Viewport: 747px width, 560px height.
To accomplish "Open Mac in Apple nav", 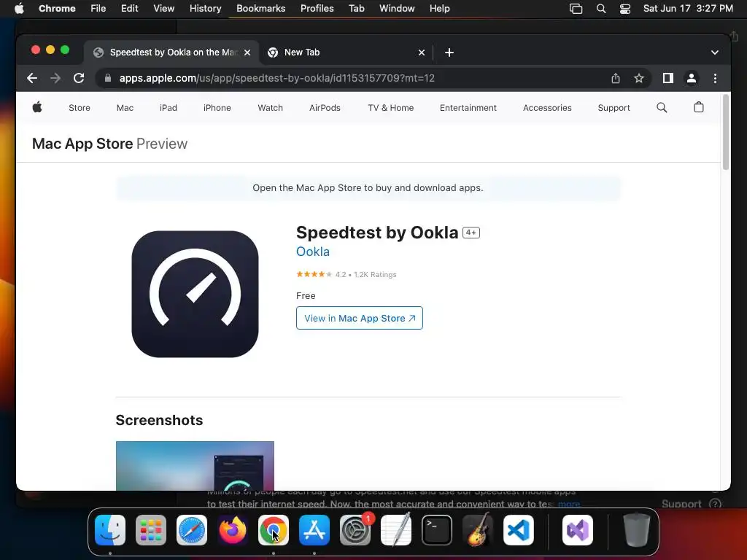I will click(125, 108).
